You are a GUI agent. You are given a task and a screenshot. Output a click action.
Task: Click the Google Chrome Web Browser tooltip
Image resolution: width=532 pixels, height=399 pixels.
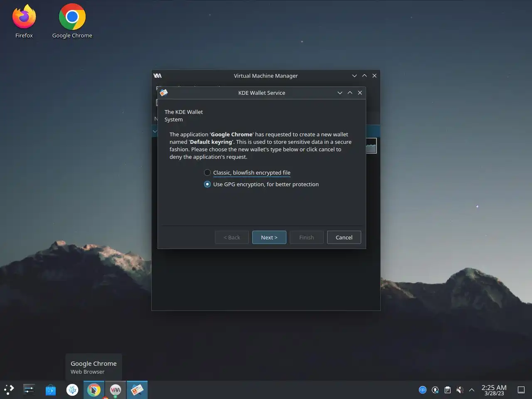coord(94,367)
